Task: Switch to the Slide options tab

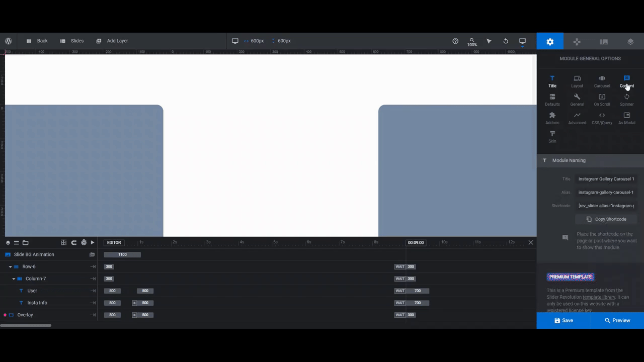Action: tap(604, 42)
